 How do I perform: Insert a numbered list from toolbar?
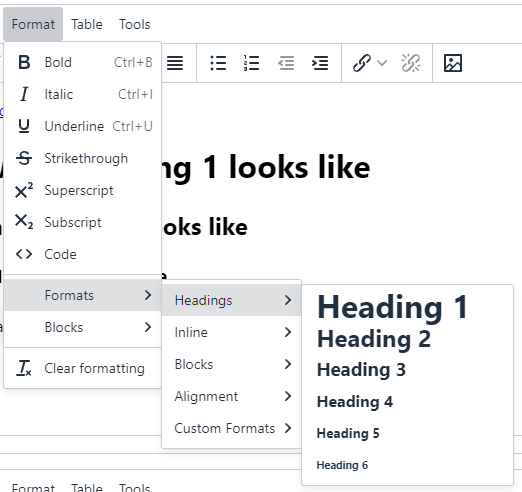252,63
